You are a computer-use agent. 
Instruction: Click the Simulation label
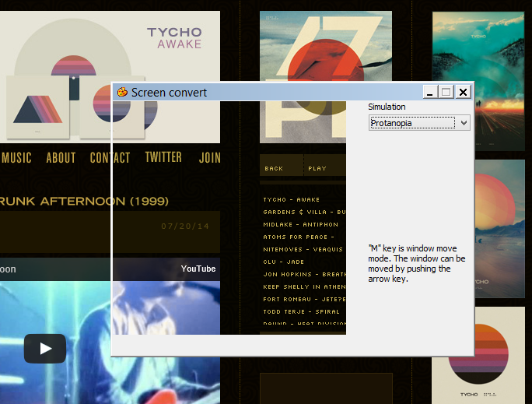(x=387, y=107)
